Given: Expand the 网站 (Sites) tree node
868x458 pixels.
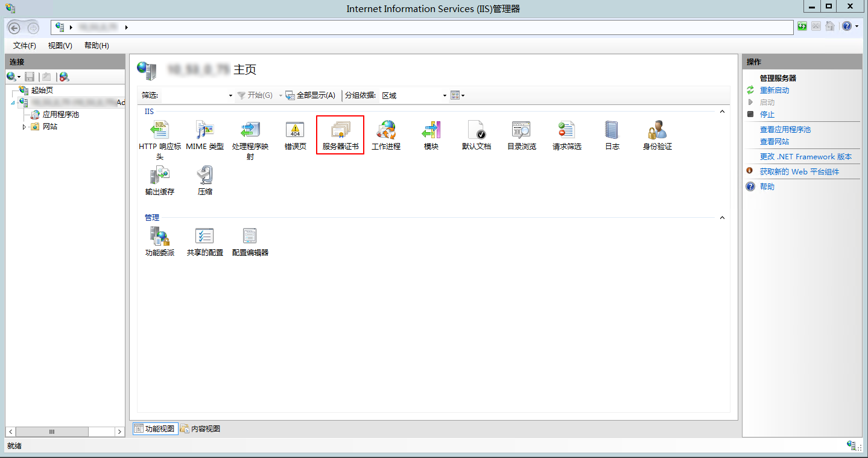Looking at the screenshot, I should pyautogui.click(x=25, y=127).
